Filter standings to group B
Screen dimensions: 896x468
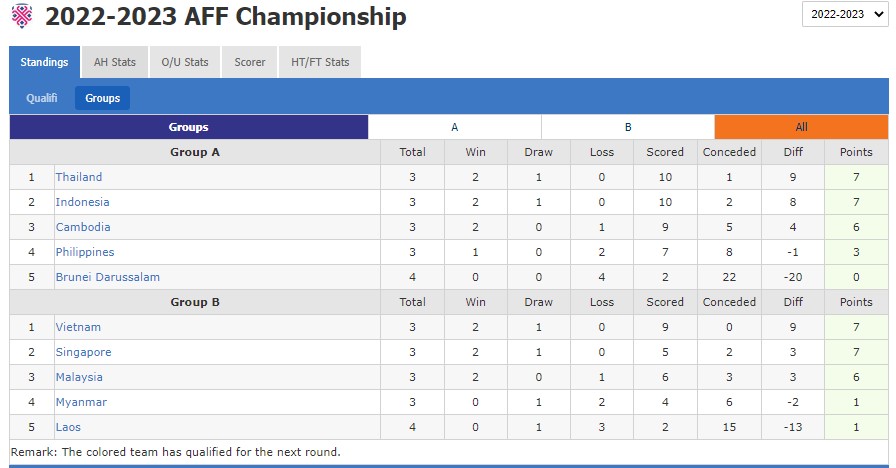click(628, 127)
